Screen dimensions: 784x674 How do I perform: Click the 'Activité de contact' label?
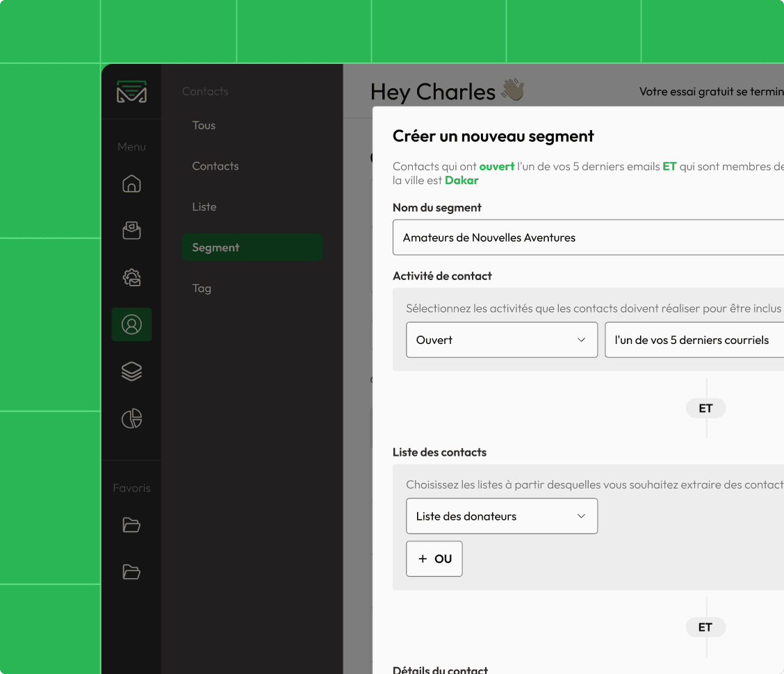(442, 276)
